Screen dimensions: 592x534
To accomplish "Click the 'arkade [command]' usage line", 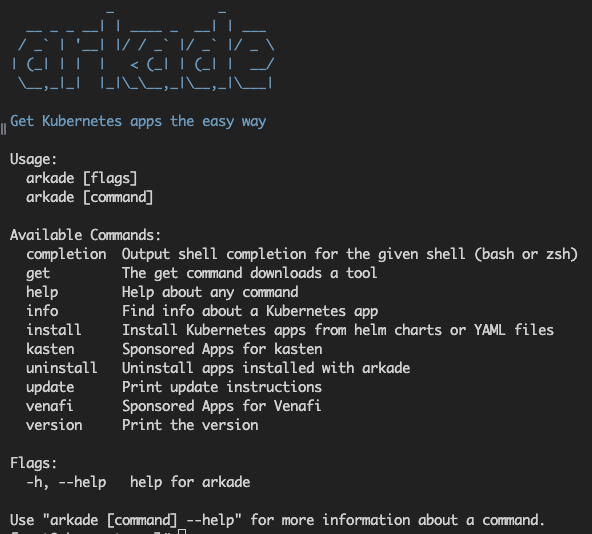I will pyautogui.click(x=89, y=197).
